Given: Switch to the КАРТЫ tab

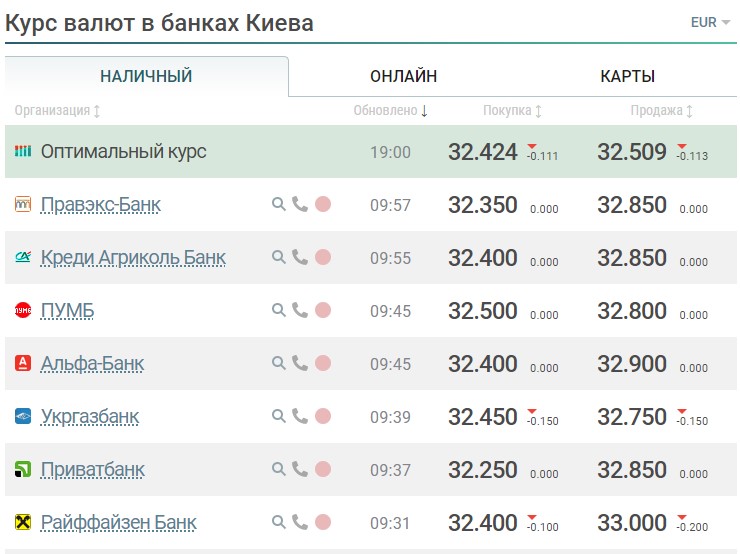Looking at the screenshot, I should [x=628, y=76].
